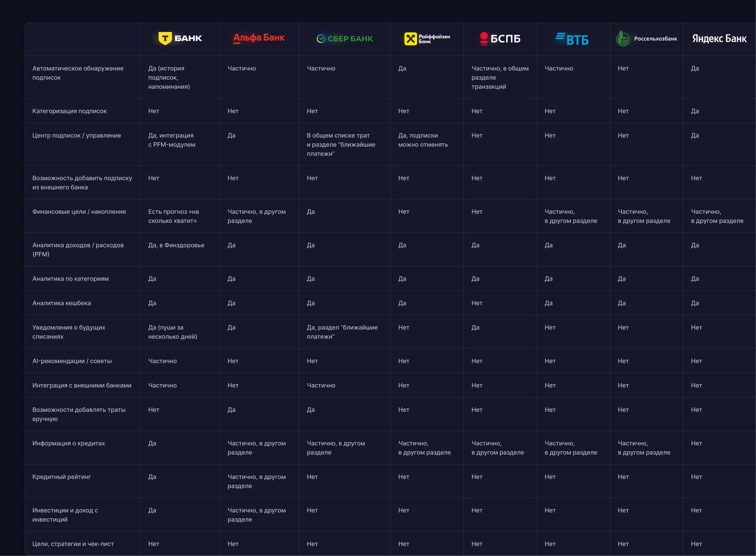Select cell 'В общем списке трат и разделе'
Viewport: 756px width, 556px height.
(x=341, y=144)
